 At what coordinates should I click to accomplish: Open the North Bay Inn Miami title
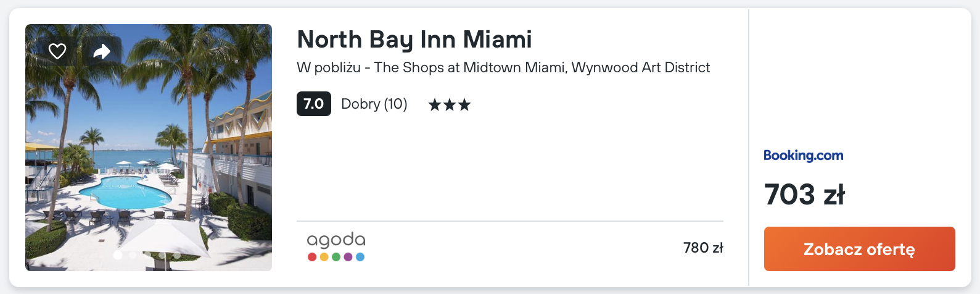tap(414, 40)
